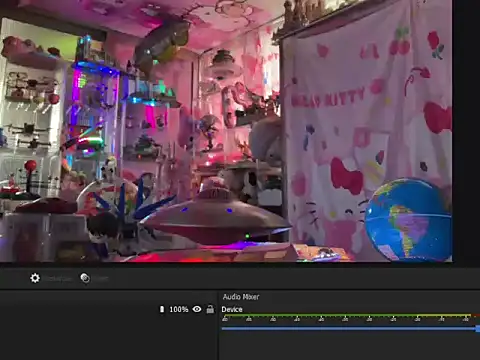Click the dimmed Properties text label
The height and width of the screenshot is (360, 480).
[59, 278]
